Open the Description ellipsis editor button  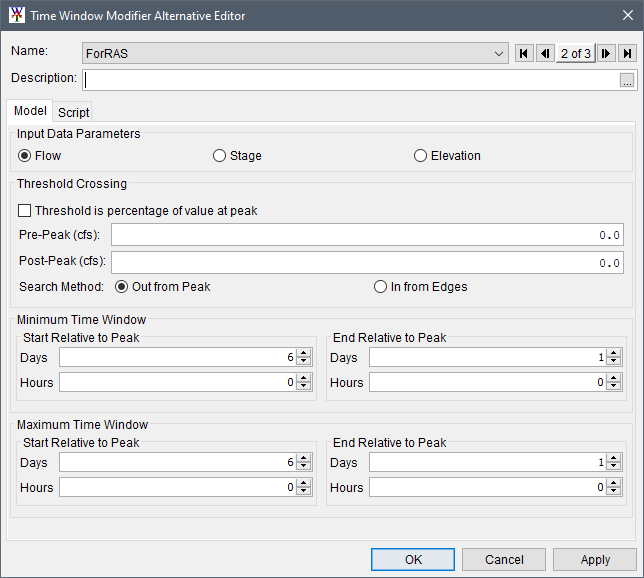(627, 80)
